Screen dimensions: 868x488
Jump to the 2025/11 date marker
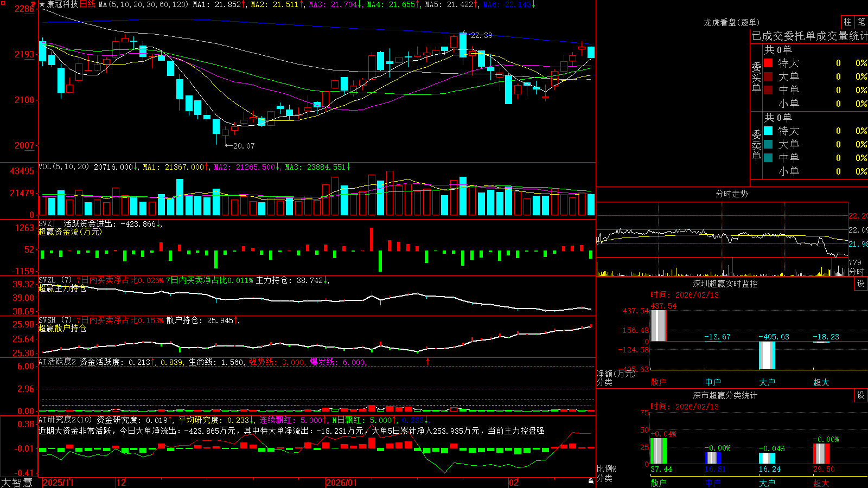[x=58, y=483]
